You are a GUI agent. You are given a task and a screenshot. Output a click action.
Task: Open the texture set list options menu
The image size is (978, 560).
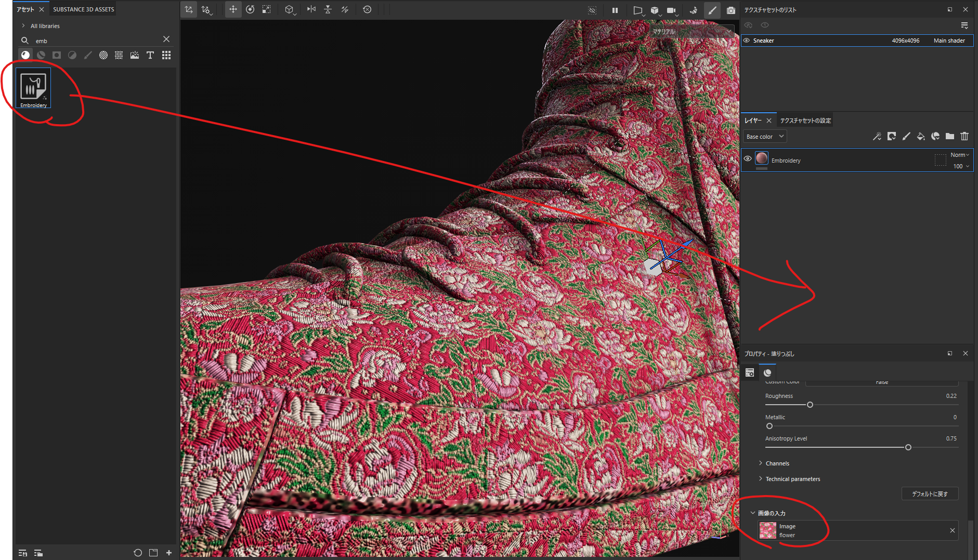click(x=964, y=25)
